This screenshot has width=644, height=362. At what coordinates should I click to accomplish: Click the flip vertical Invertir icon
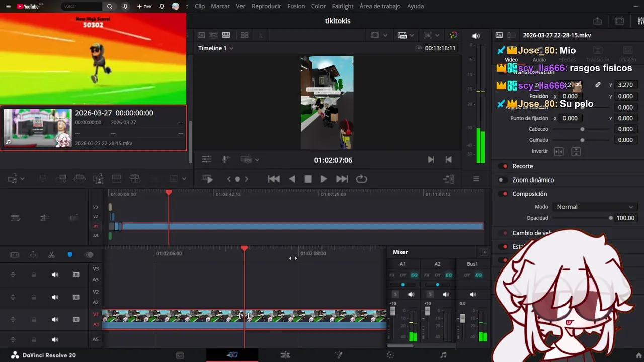pyautogui.click(x=577, y=151)
